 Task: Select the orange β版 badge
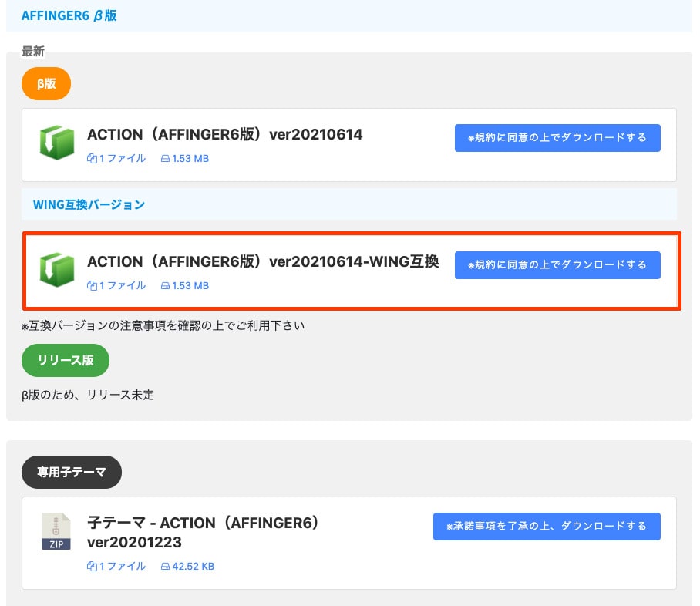point(46,84)
